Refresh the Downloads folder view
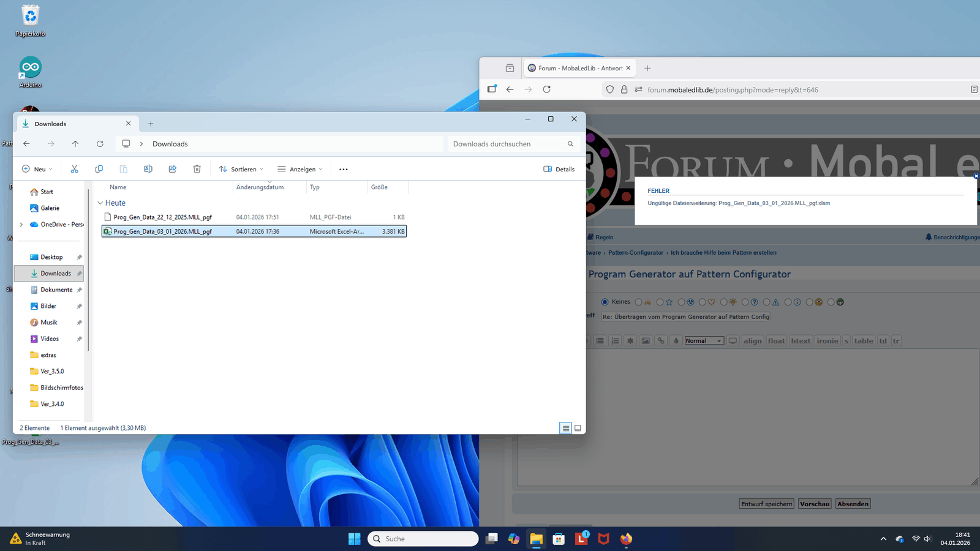Image resolution: width=980 pixels, height=551 pixels. [100, 144]
